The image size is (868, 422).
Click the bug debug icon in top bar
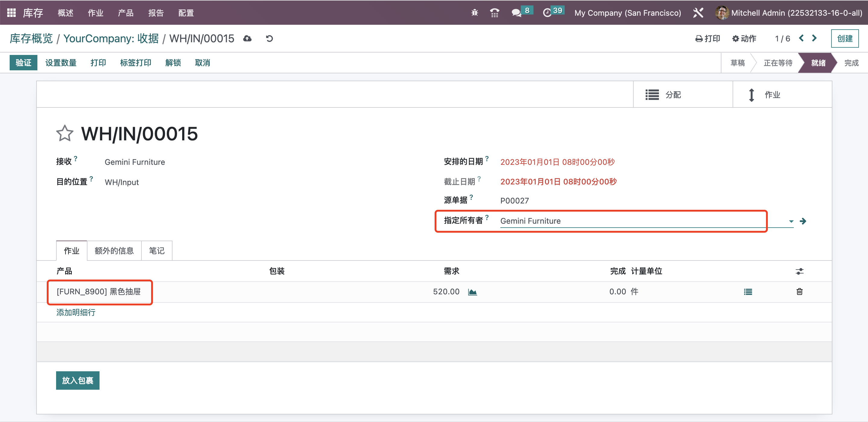coord(474,13)
